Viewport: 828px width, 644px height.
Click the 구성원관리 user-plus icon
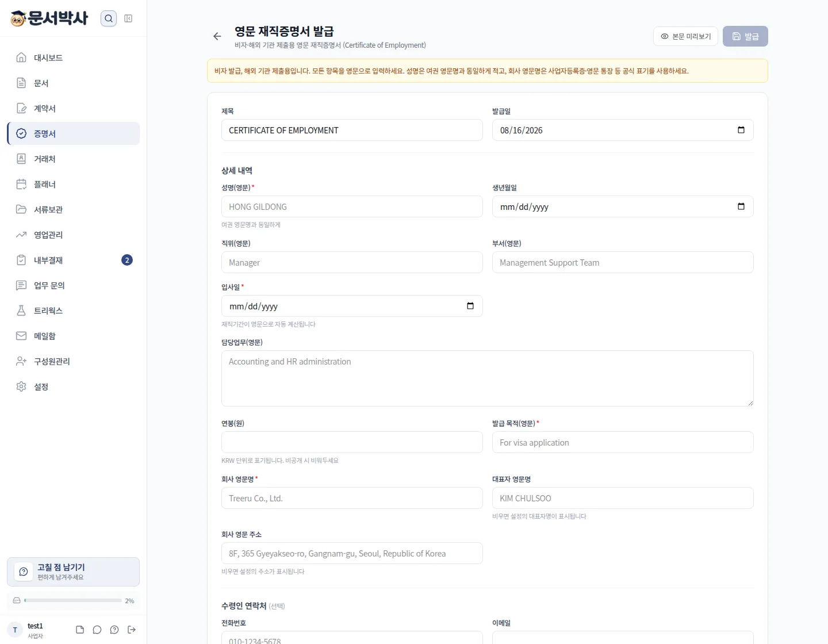tap(21, 361)
